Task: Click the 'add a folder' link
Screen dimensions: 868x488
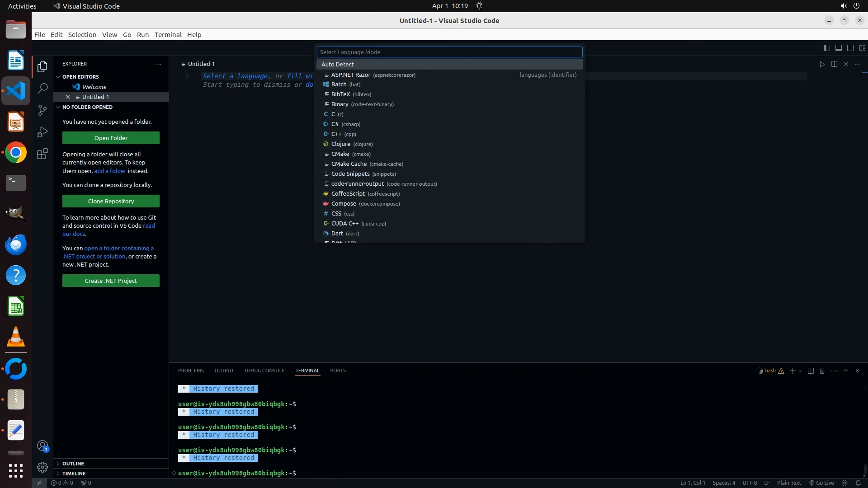Action: tap(110, 171)
